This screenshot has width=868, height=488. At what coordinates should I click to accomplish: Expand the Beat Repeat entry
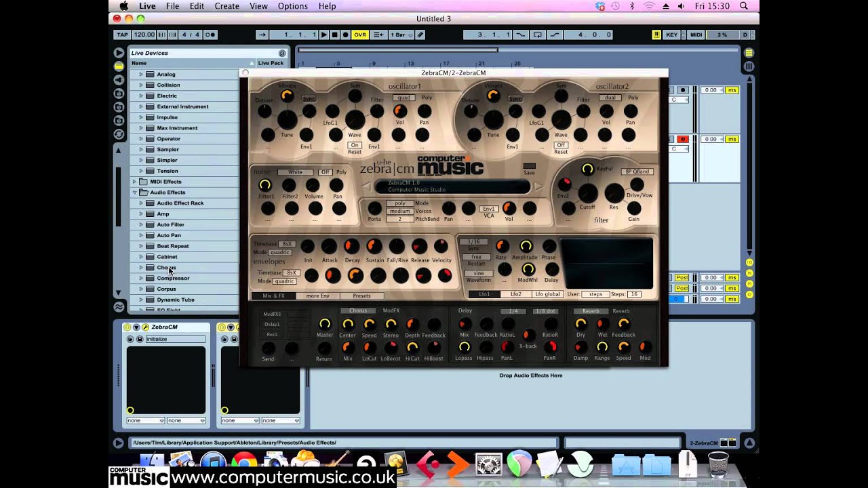coord(142,246)
